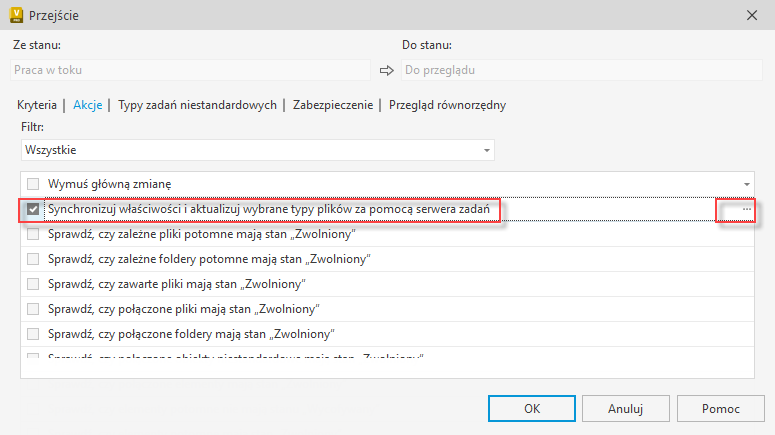Select the "Typy zadań niestandardowych" tab
This screenshot has width=775, height=435.
coord(197,105)
